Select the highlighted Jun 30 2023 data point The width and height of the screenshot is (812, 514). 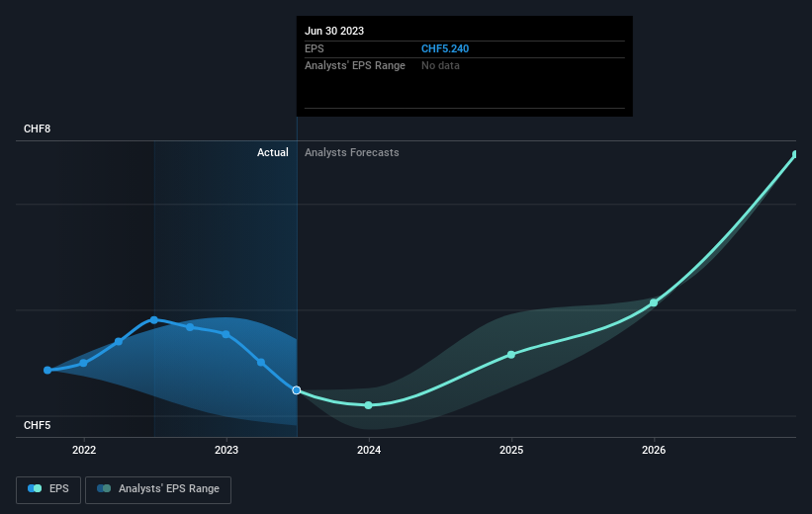(296, 390)
